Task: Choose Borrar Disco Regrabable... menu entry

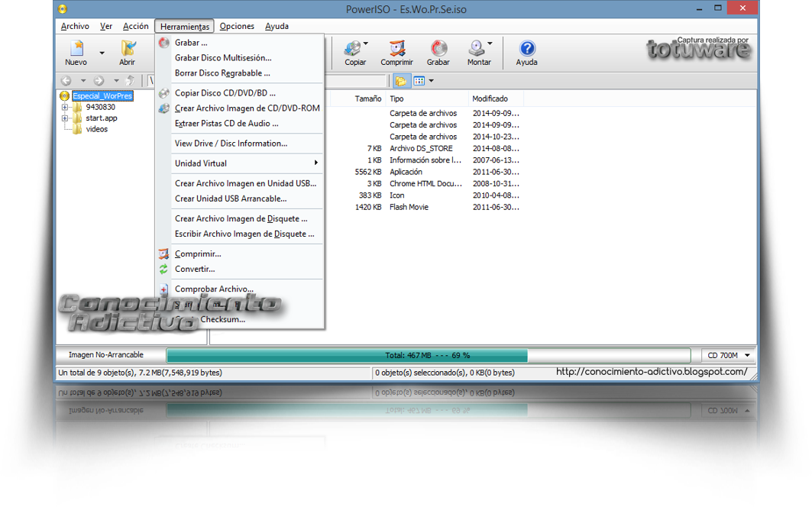Action: click(x=241, y=73)
